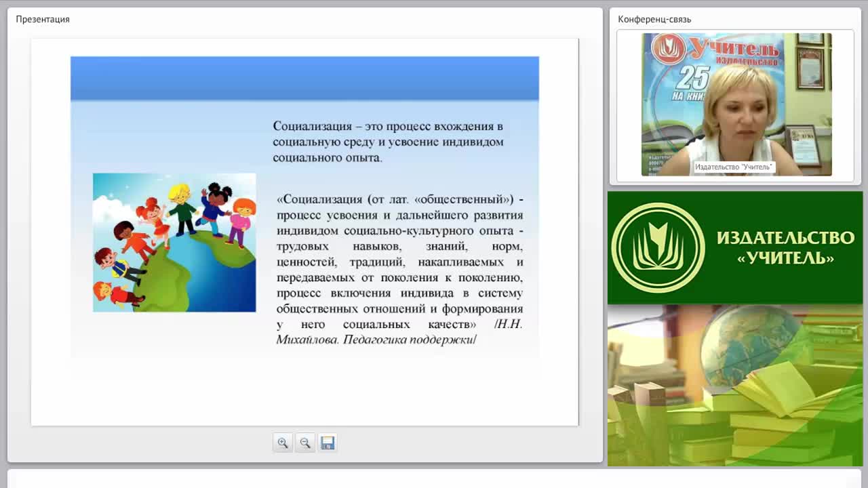Click the Конференц-связь panel title

point(654,19)
